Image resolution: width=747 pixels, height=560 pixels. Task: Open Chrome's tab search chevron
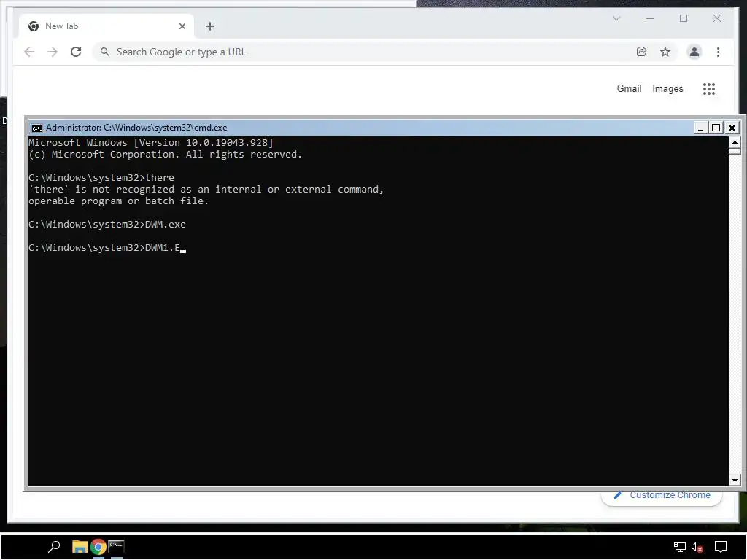point(616,18)
